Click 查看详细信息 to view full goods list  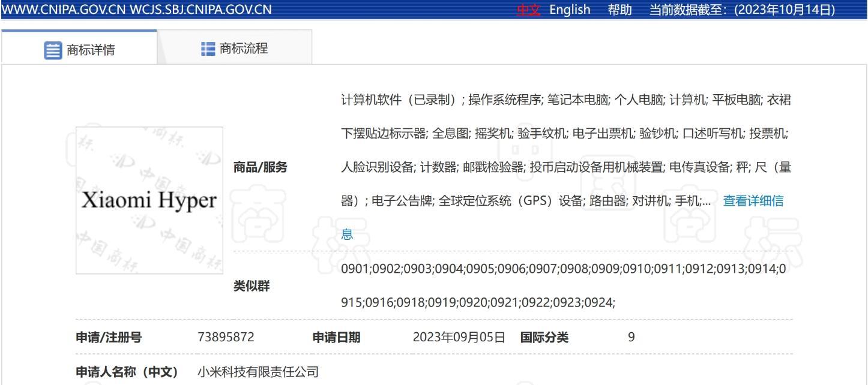click(x=753, y=201)
